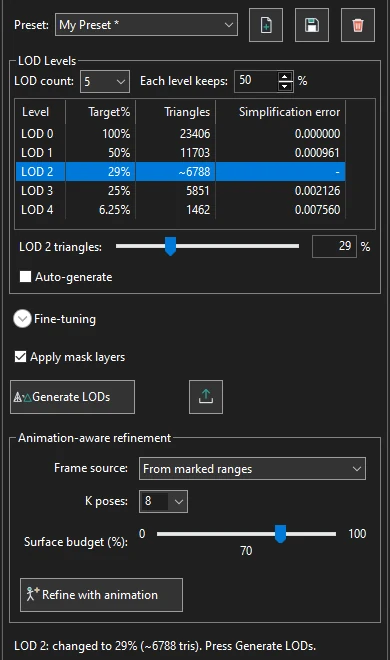The image size is (390, 660).
Task: Click the LOD 2 triangles percent field
Action: coord(334,246)
